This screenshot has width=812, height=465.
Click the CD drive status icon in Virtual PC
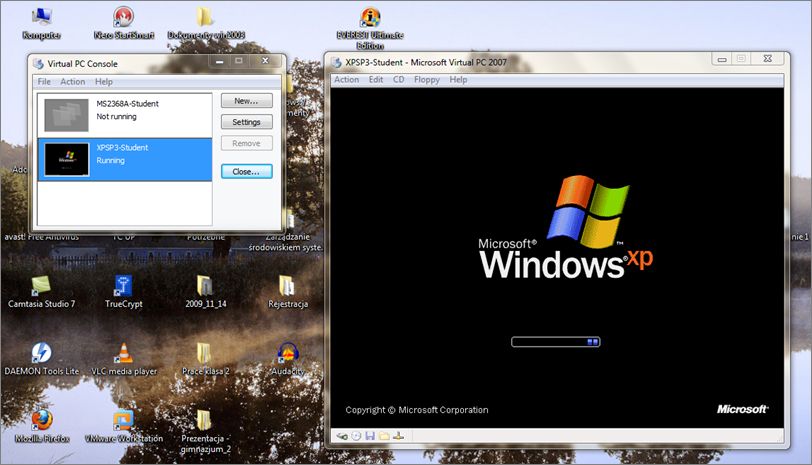pyautogui.click(x=356, y=436)
